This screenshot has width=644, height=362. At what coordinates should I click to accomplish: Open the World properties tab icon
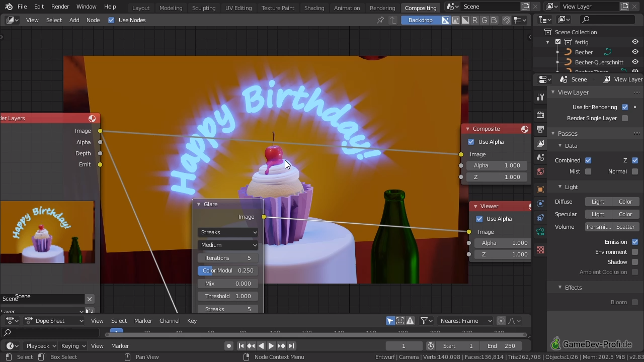tap(540, 171)
